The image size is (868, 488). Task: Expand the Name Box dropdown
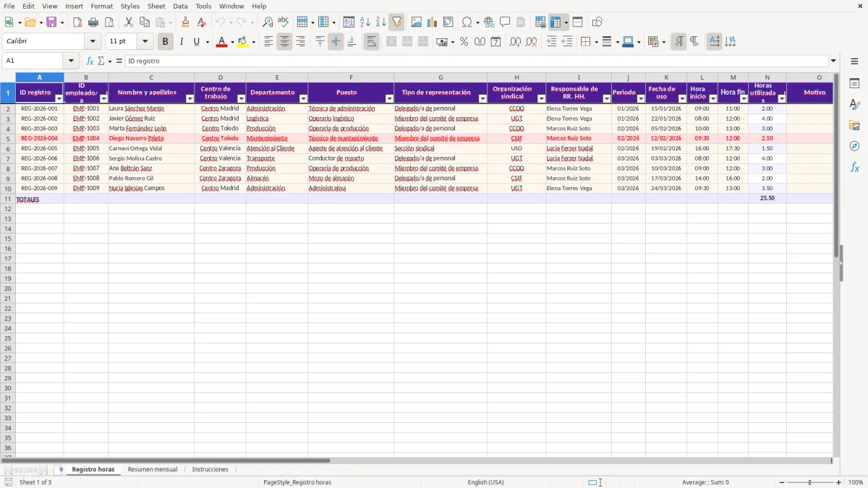click(71, 61)
